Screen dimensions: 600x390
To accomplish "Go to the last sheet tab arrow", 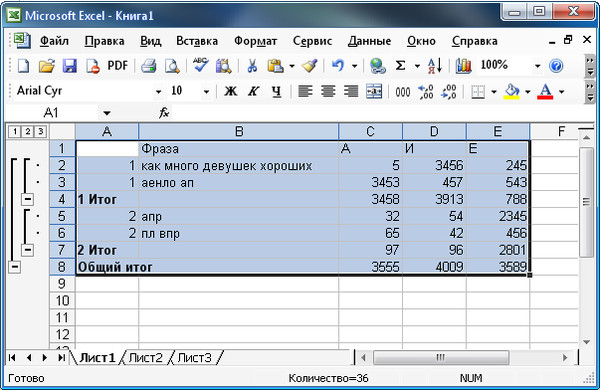I will pyautogui.click(x=62, y=357).
